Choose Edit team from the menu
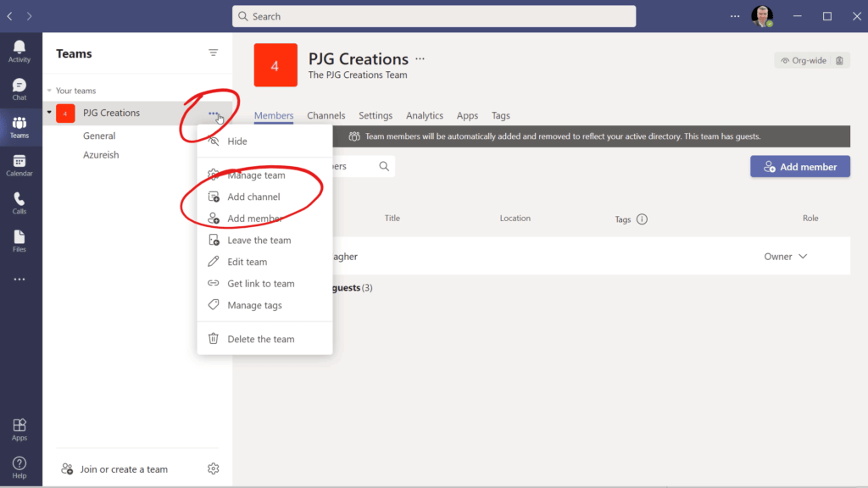The height and width of the screenshot is (488, 868). pos(264,261)
